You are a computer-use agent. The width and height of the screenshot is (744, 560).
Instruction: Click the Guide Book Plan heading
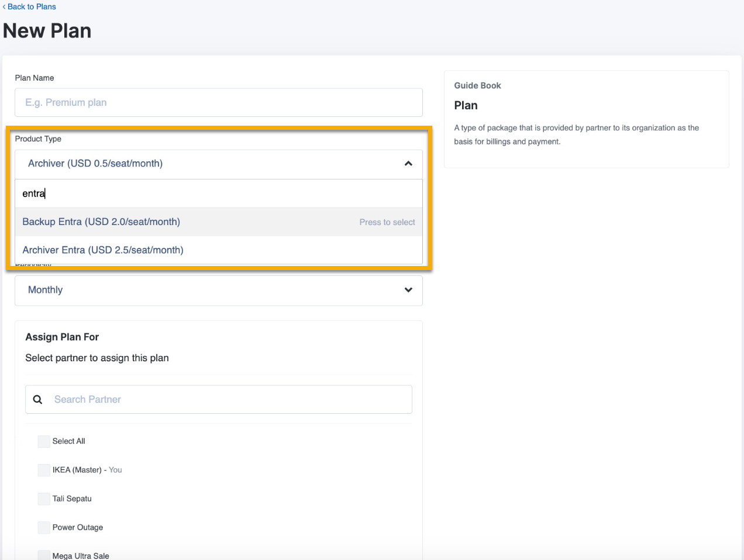[466, 106]
